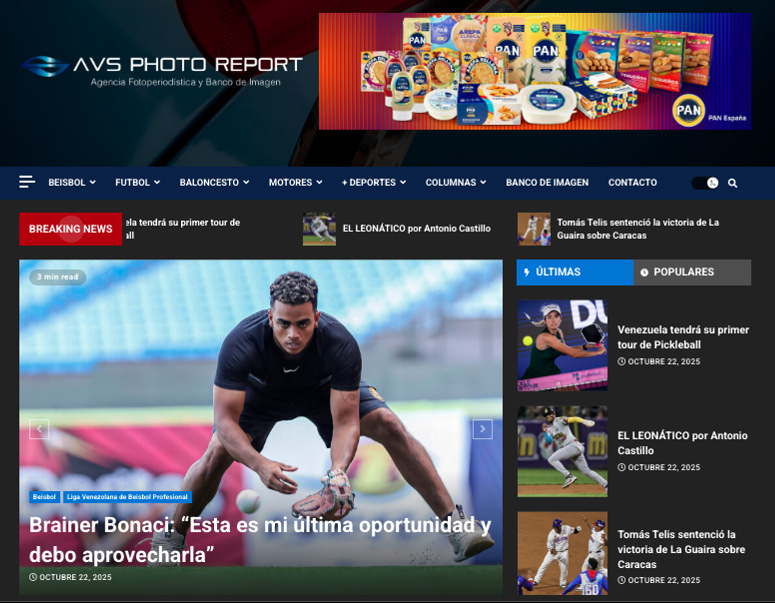Open the MOTORES menu item

(x=290, y=182)
